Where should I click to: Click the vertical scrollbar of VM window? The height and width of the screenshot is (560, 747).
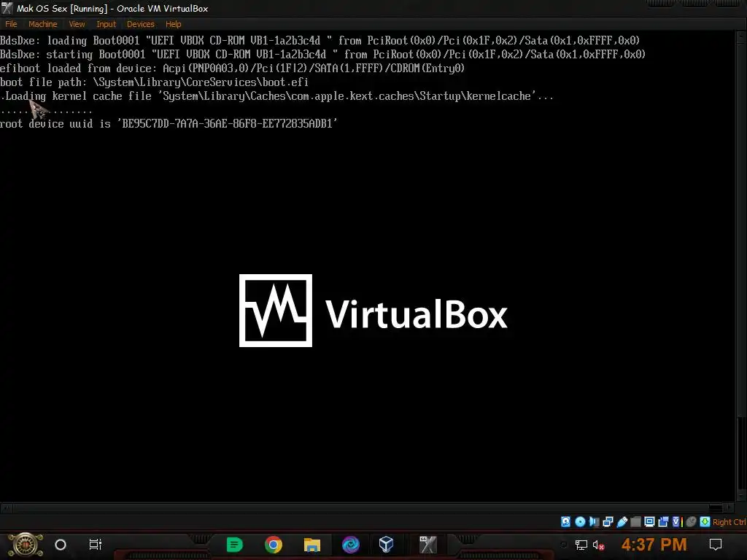[x=741, y=267]
